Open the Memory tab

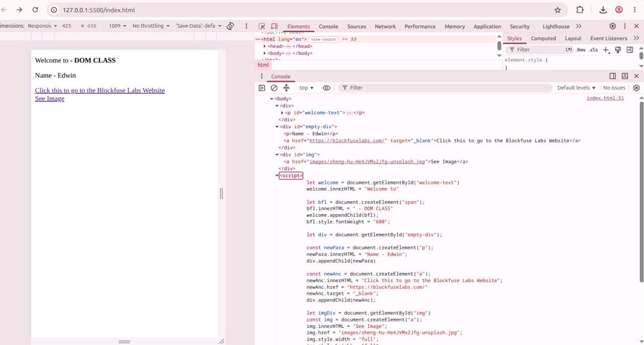pyautogui.click(x=455, y=26)
